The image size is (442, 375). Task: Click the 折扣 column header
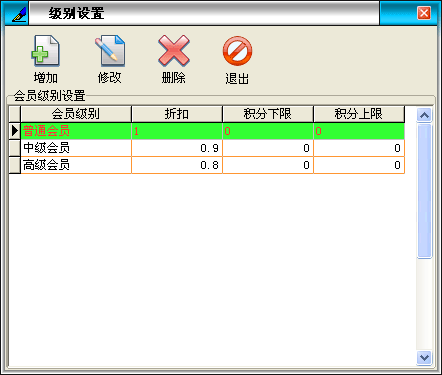(x=177, y=114)
